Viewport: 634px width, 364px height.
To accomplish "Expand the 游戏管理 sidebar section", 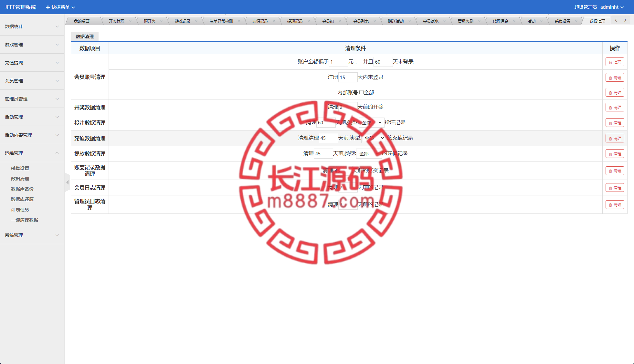I will [x=32, y=45].
